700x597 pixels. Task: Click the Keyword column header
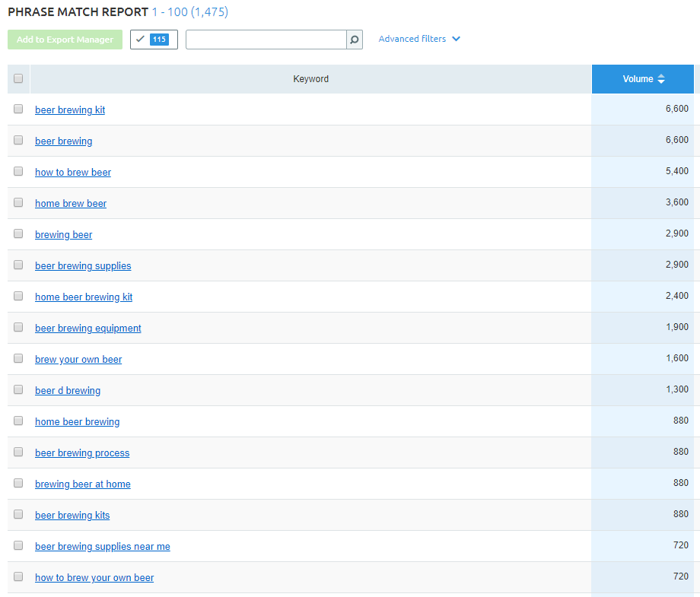[310, 78]
